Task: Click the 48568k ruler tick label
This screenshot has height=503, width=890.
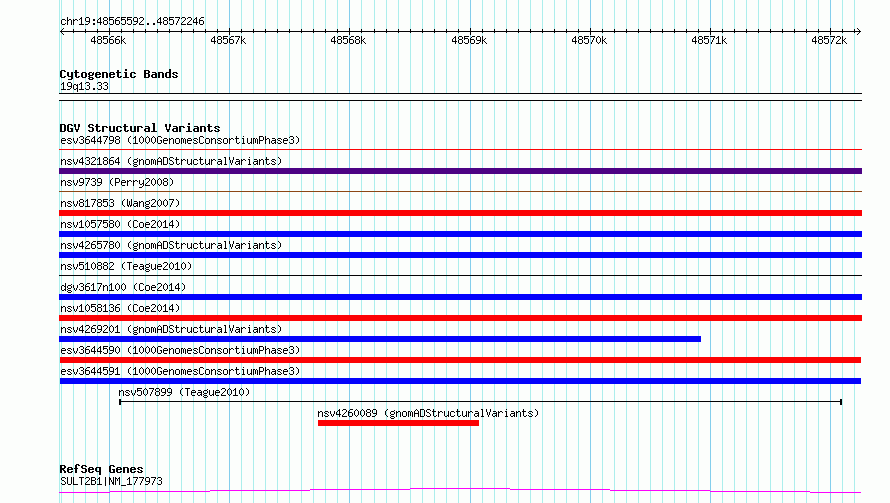Action: (x=348, y=40)
